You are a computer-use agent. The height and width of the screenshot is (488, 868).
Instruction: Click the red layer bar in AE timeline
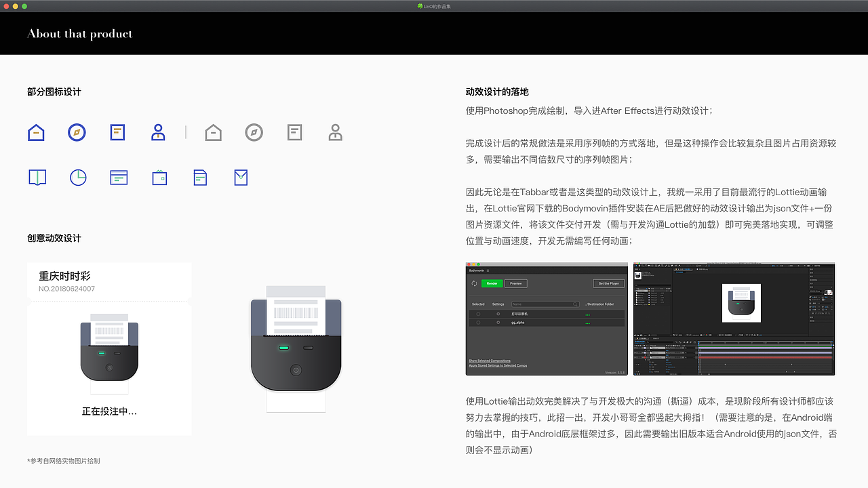(765, 358)
